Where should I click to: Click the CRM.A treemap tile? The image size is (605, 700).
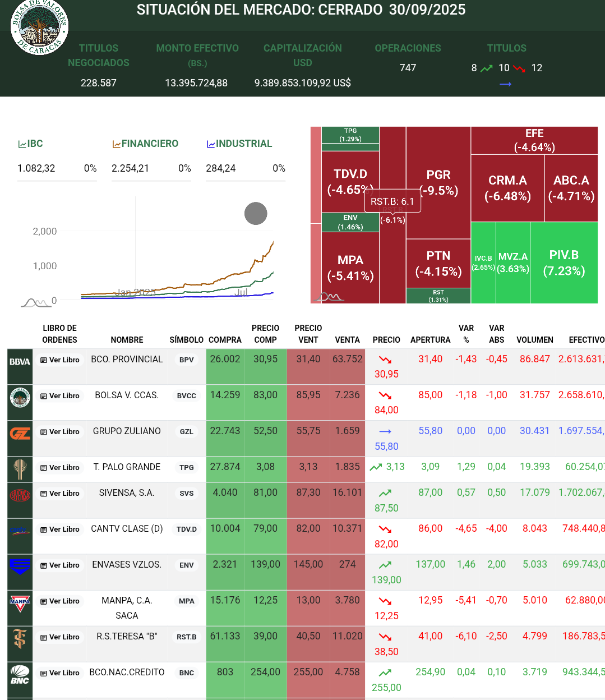point(507,188)
